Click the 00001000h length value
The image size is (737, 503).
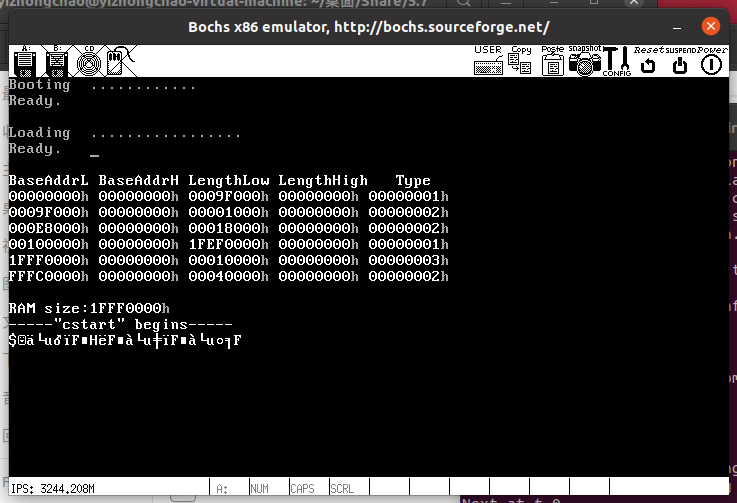coord(228,212)
